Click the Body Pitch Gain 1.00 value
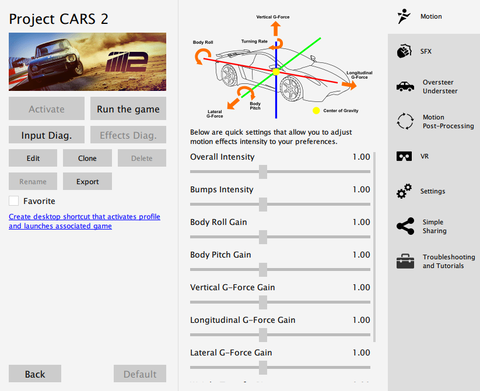480x391 pixels. click(x=361, y=255)
